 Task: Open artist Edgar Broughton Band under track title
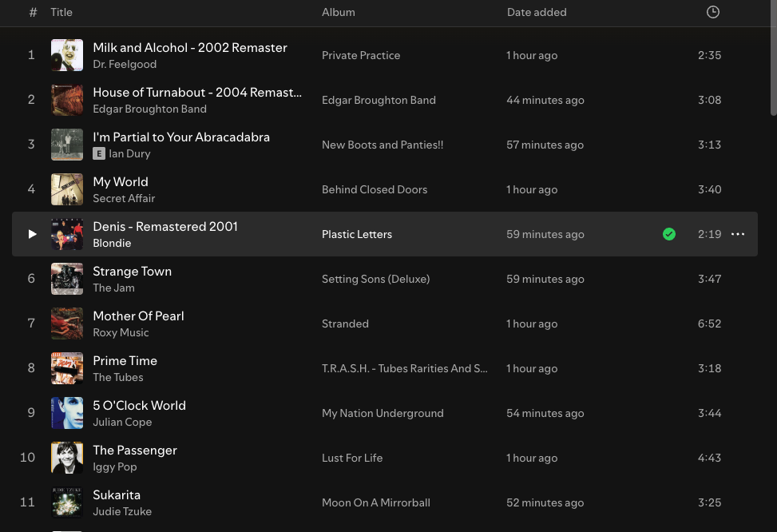click(x=149, y=109)
